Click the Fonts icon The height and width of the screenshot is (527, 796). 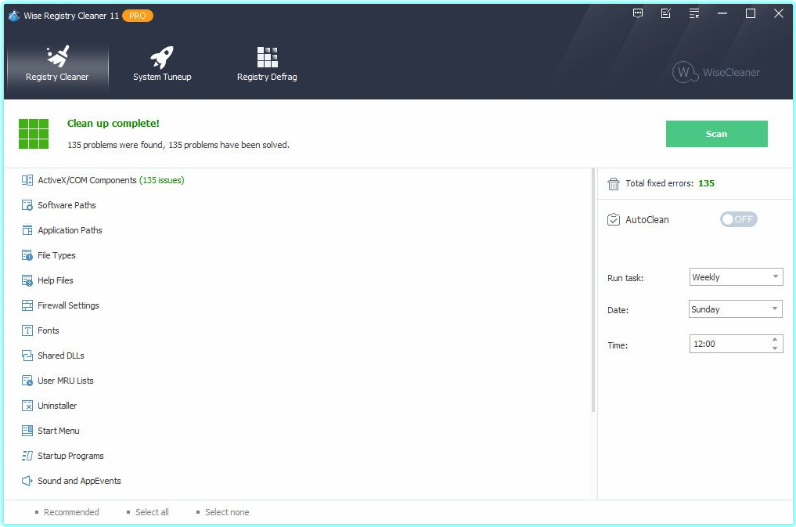pos(27,331)
